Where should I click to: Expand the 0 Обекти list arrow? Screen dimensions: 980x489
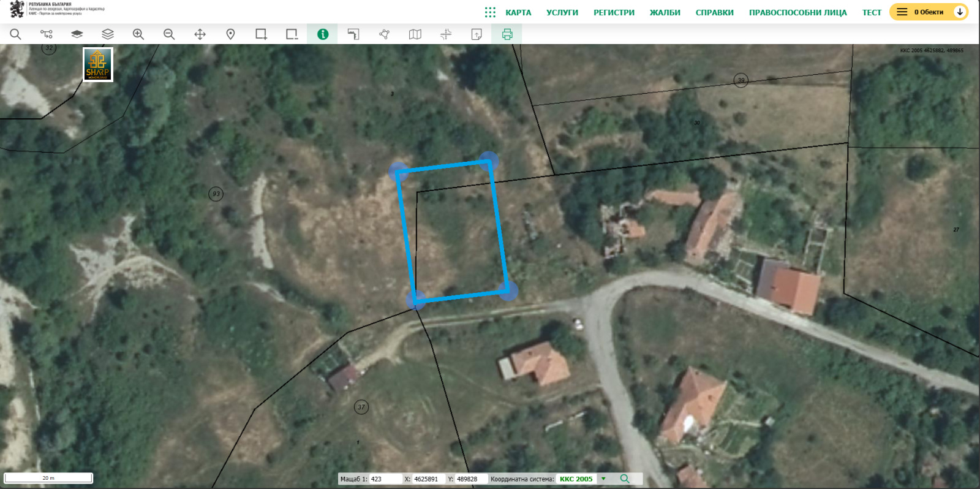(x=960, y=12)
